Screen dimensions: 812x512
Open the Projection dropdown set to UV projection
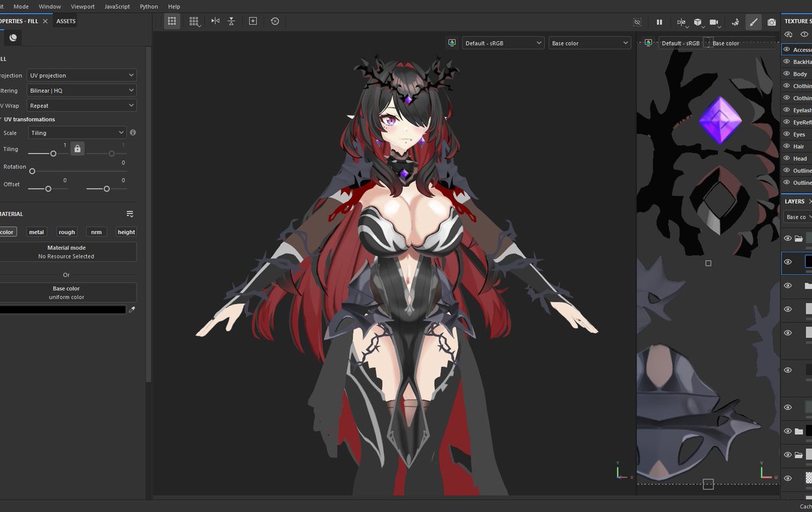(81, 75)
